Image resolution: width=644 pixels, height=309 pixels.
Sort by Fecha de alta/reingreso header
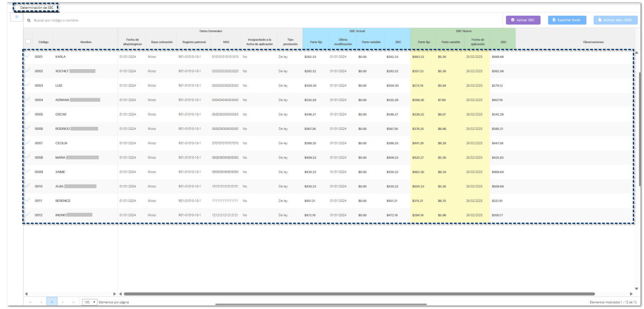(132, 42)
